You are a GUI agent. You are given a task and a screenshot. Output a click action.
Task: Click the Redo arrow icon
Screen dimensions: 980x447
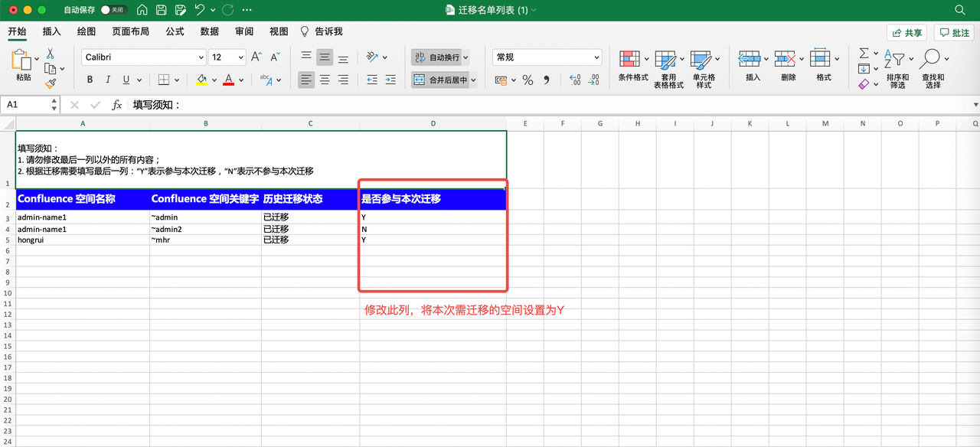[227, 10]
